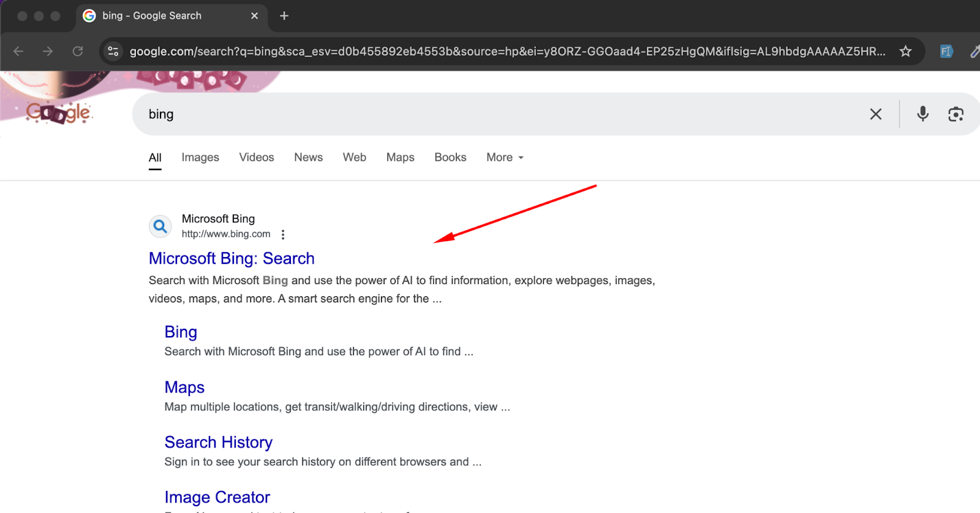Screen dimensions: 980x513
Task: Switch to the Images tab
Action: tap(200, 157)
